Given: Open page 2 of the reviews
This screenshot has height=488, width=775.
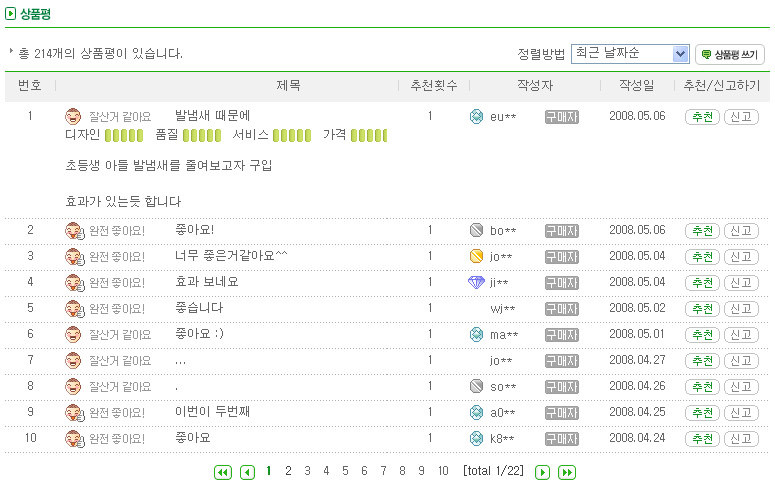Looking at the screenshot, I should [288, 471].
